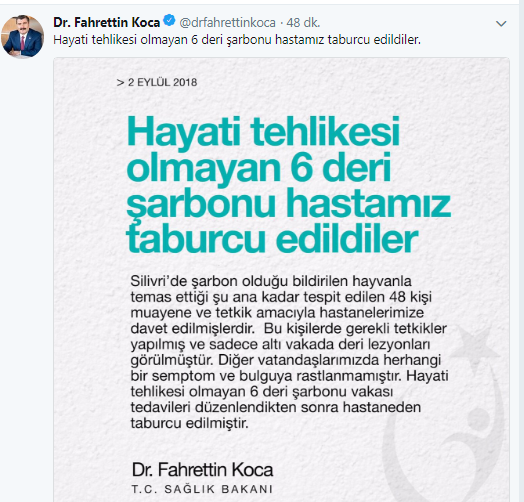Click the headline line şarbonu hastamız

point(289,203)
